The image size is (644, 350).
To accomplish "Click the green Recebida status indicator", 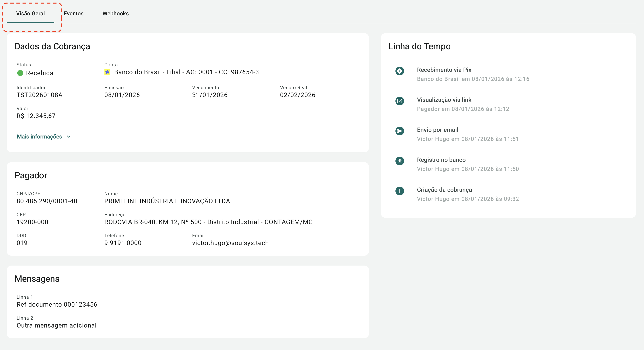I will pyautogui.click(x=20, y=73).
